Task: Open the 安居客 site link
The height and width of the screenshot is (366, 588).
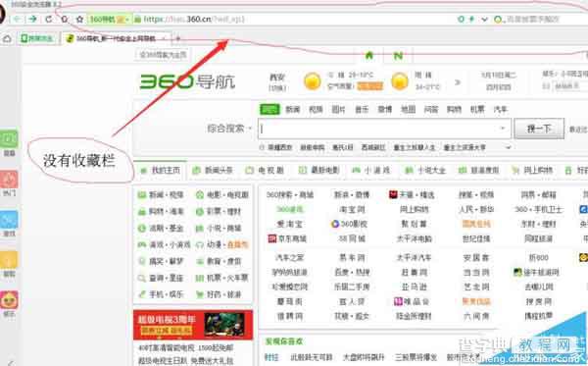Action: [476, 257]
